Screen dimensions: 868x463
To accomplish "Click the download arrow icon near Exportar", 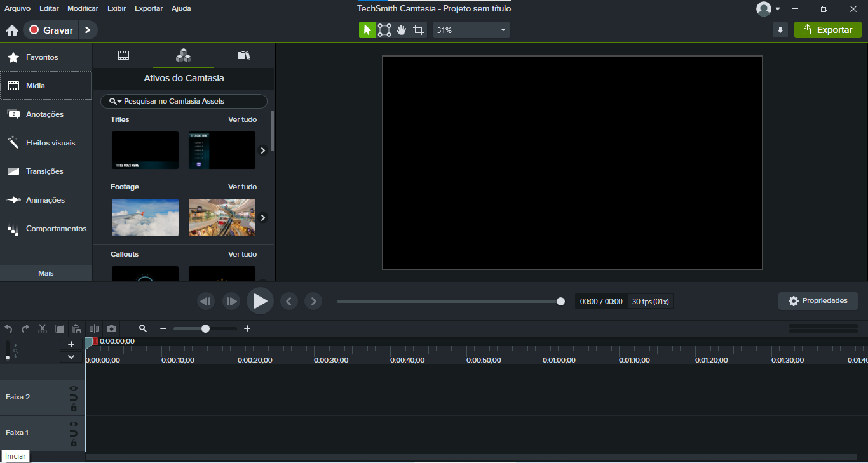I will [x=780, y=30].
